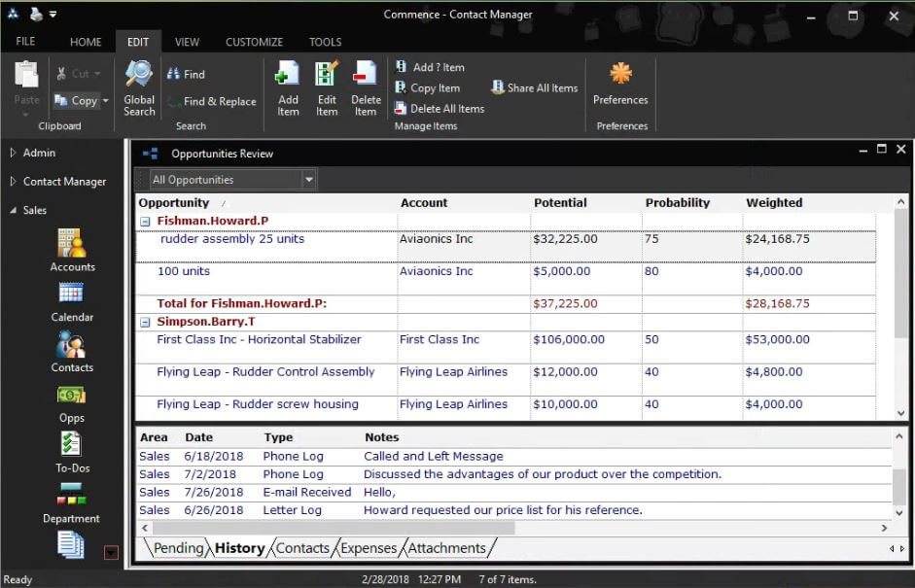Open Accounts from the Sales sidebar
This screenshot has height=588, width=915.
72,251
